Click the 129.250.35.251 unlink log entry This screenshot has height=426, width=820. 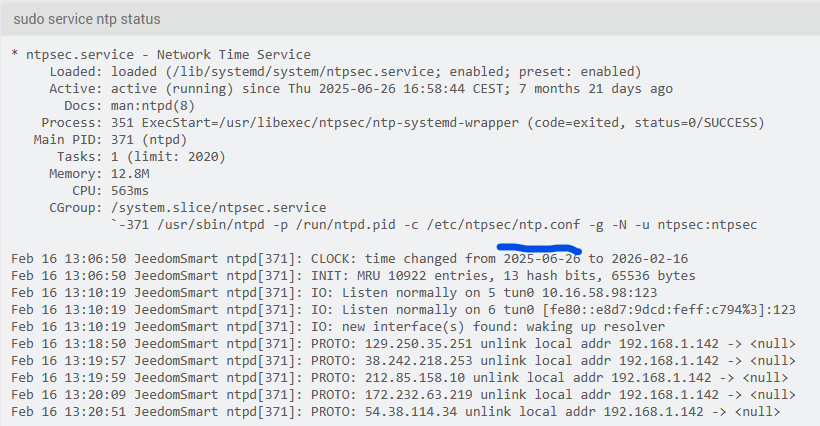point(400,343)
